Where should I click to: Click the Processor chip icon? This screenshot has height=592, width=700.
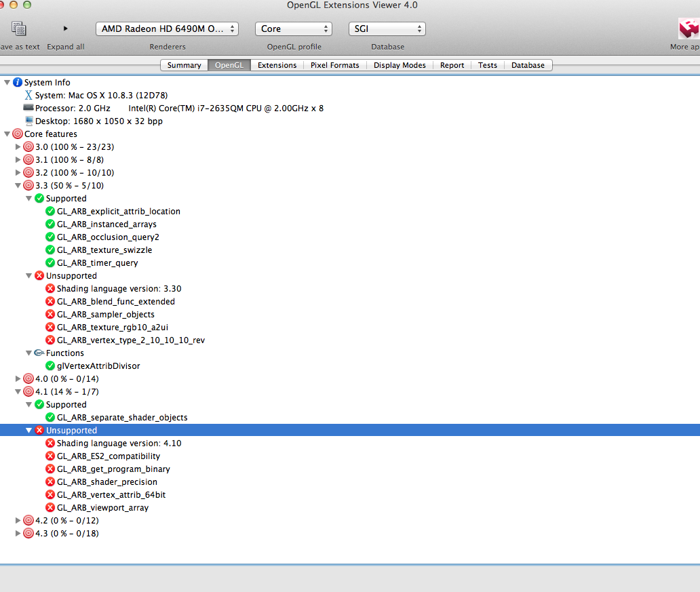pos(28,108)
